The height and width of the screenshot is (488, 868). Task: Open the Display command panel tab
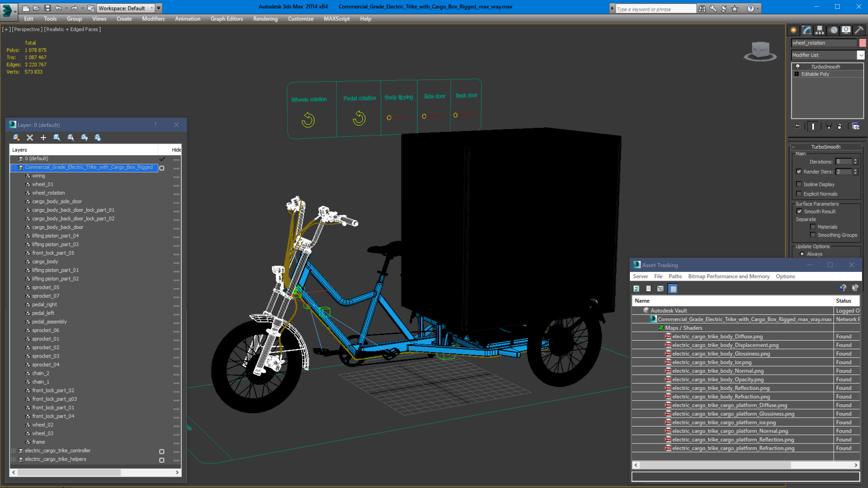click(x=846, y=30)
